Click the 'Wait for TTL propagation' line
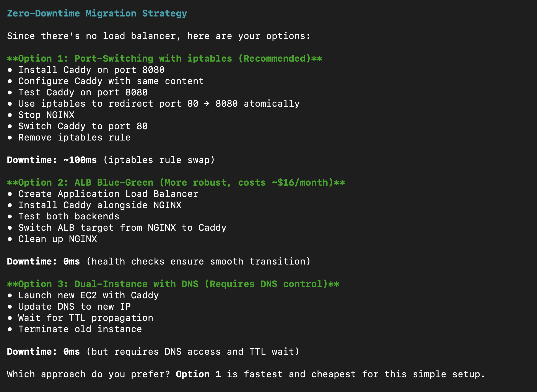The height and width of the screenshot is (392, 537). point(86,318)
